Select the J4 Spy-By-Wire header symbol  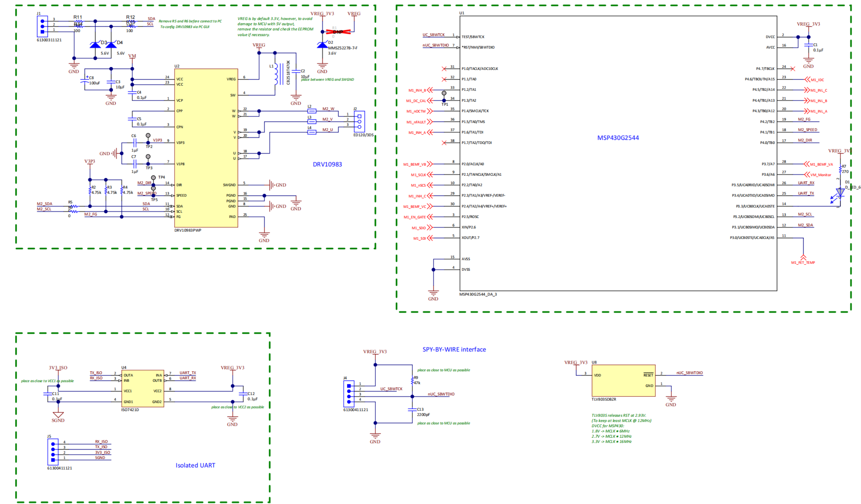(x=348, y=394)
